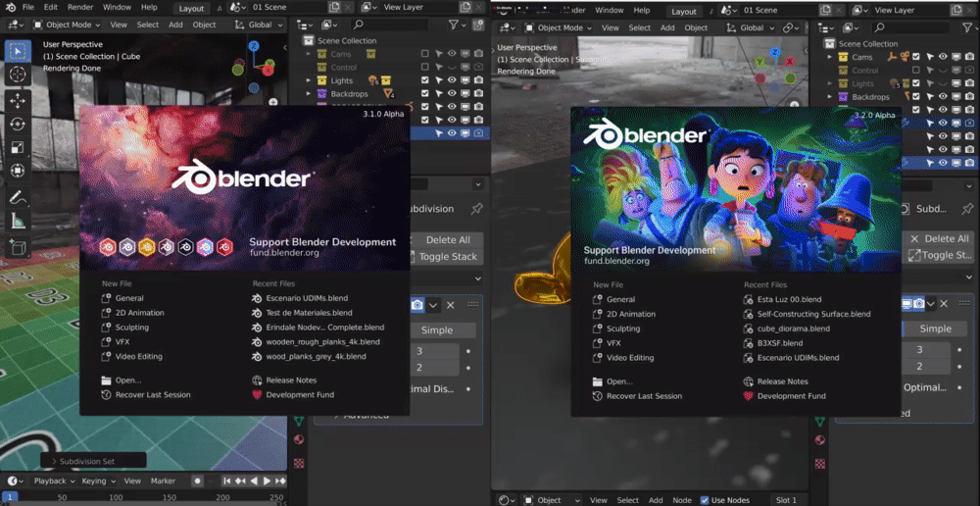Click new view layer icon in right window
980x506 pixels.
tap(958, 10)
